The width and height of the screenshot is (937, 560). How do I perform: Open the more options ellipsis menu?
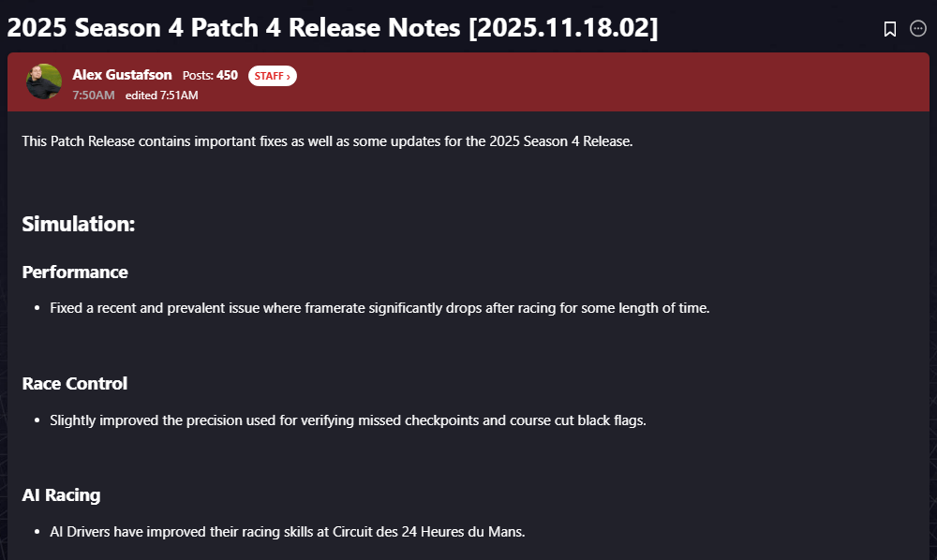click(918, 29)
